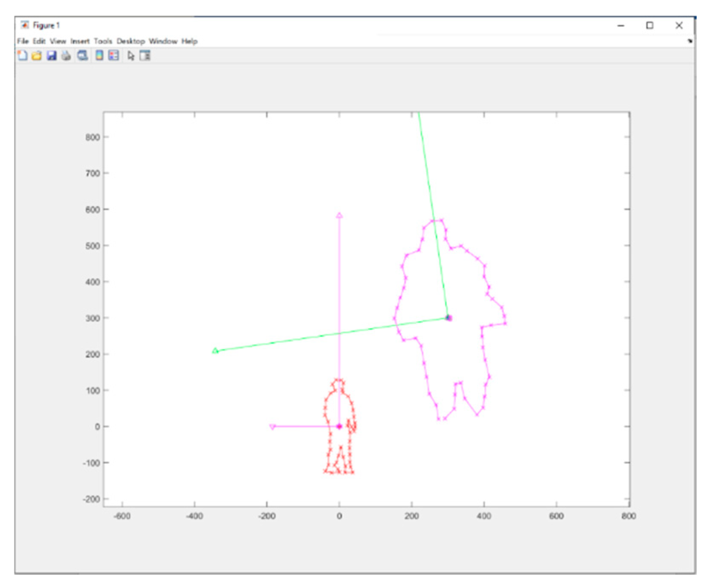Open the Edit menu
Image resolution: width=712 pixels, height=588 pixels.
[39, 41]
